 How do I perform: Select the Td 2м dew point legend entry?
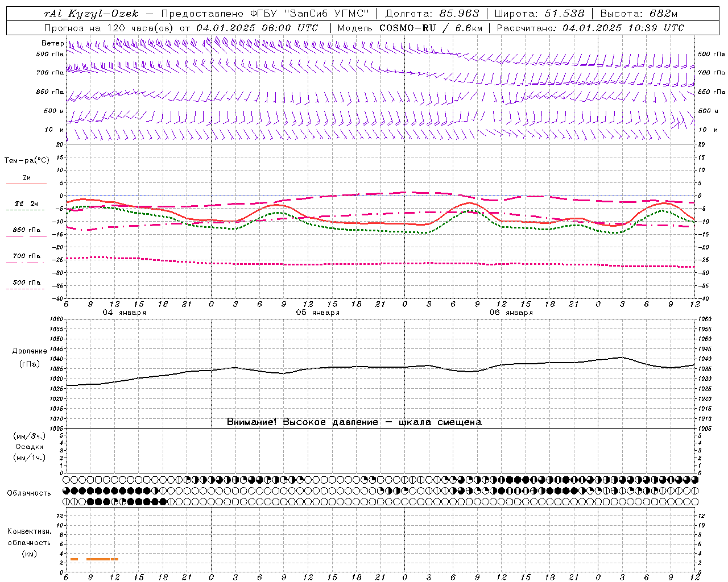(x=26, y=203)
